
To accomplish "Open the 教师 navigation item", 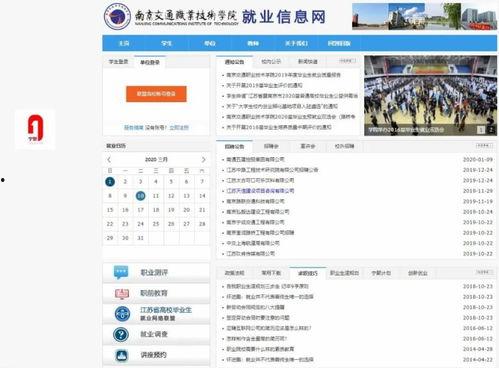I will pos(253,43).
